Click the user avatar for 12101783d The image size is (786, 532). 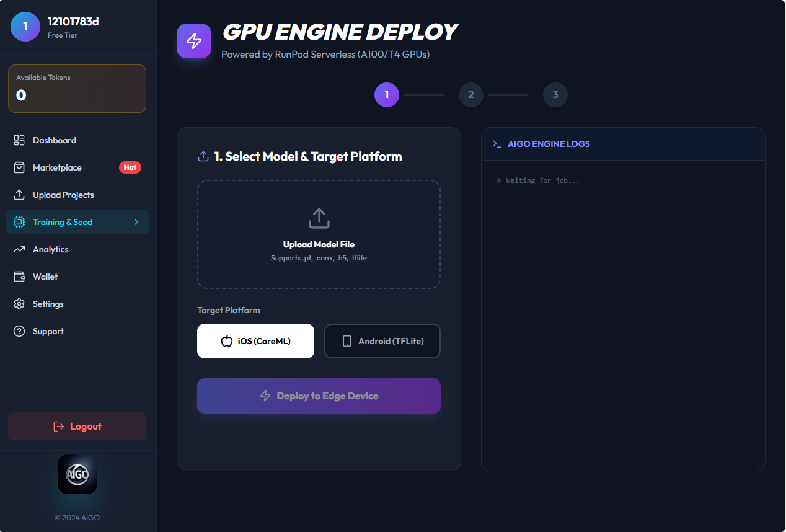tap(25, 27)
